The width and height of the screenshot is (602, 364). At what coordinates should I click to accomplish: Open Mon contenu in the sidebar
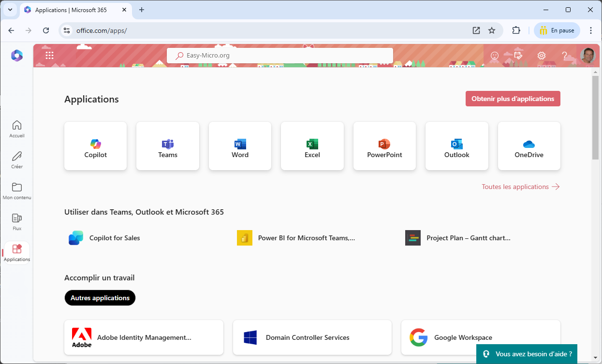[17, 191]
